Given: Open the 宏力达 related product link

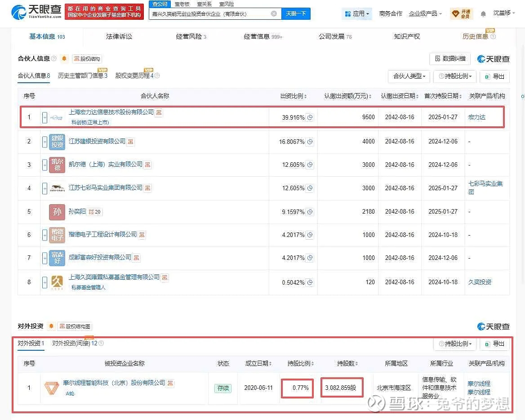Looking at the screenshot, I should (x=477, y=117).
